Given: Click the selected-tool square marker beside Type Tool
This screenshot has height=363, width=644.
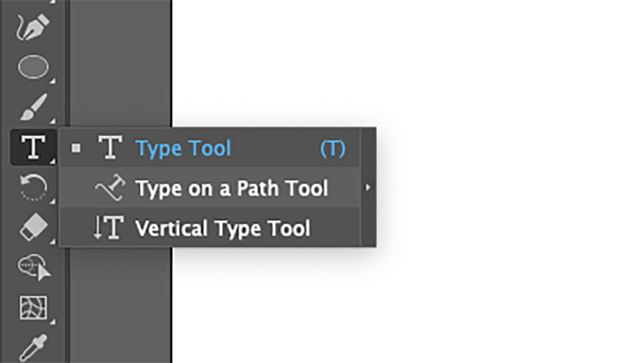Looking at the screenshot, I should point(76,148).
